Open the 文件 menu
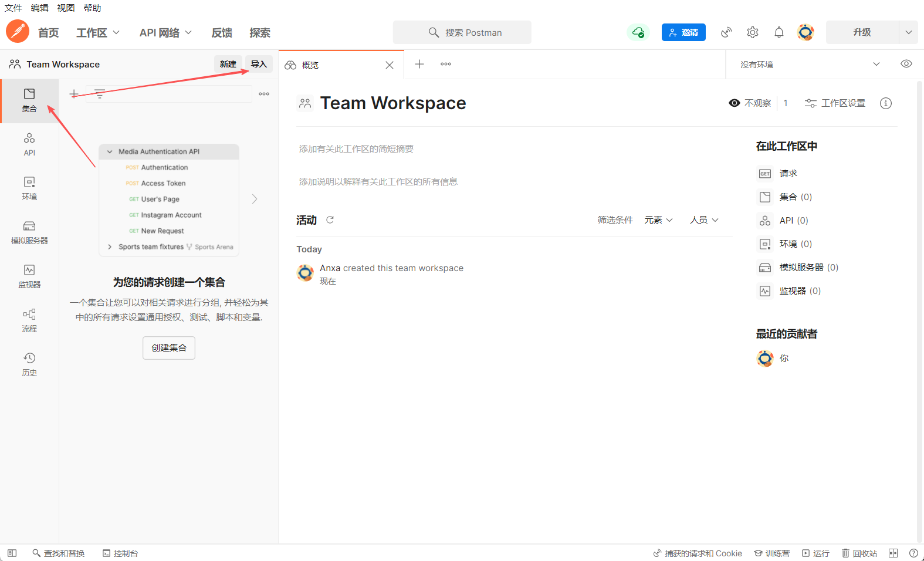The width and height of the screenshot is (924, 561). tap(13, 8)
